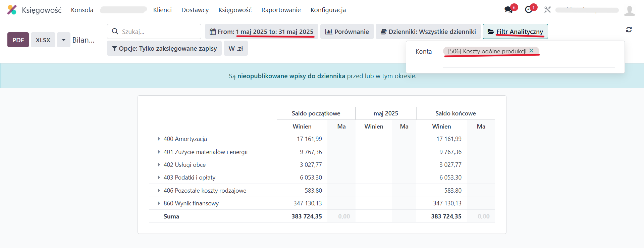Open the Konfiguracja menu
Image resolution: width=644 pixels, height=248 pixels.
(x=328, y=10)
